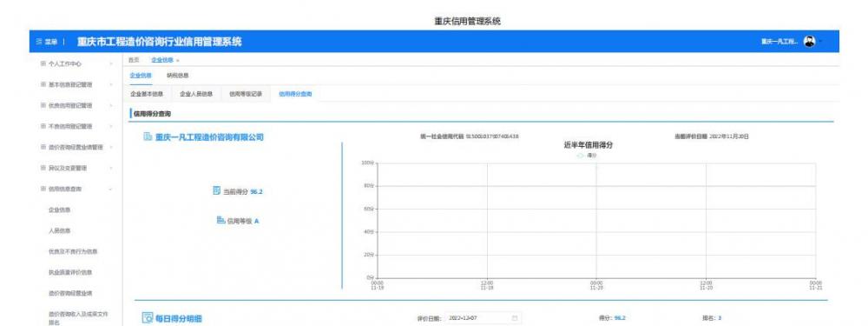
Task: Click the user avatar in the header
Action: coord(809,42)
